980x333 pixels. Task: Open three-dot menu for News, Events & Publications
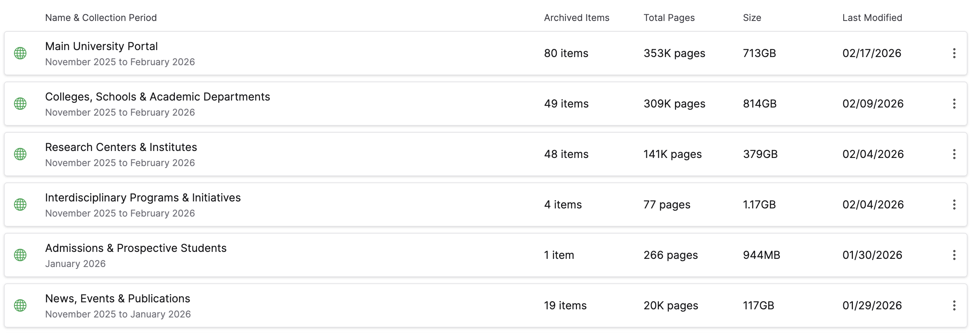[954, 305]
